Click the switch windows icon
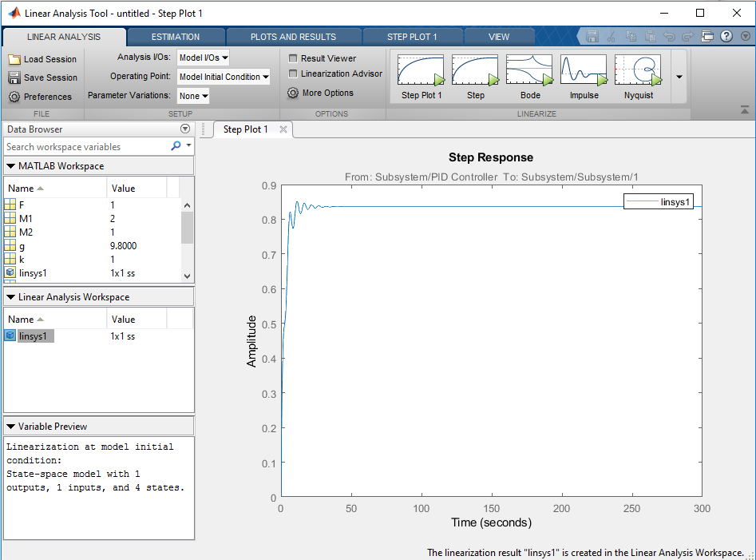 point(707,36)
